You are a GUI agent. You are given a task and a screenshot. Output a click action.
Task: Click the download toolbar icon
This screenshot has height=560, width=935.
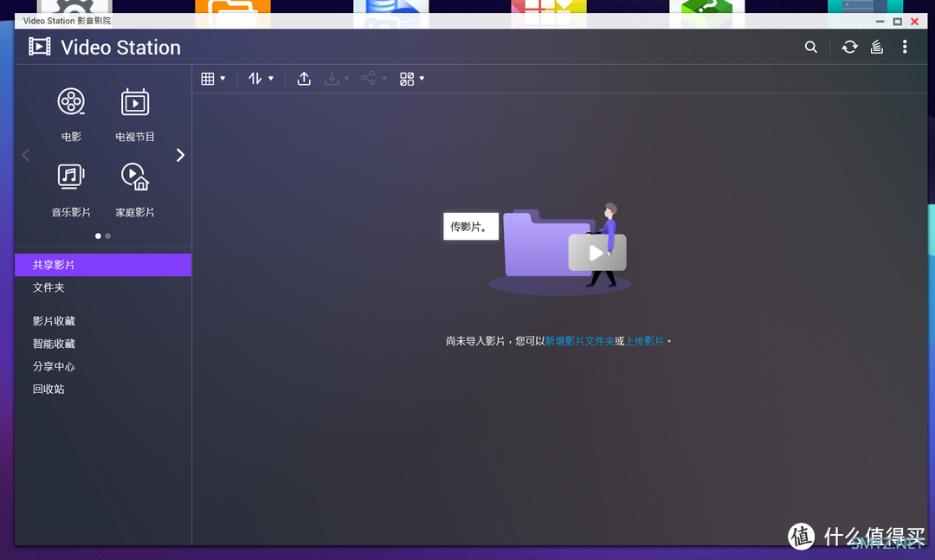(332, 79)
